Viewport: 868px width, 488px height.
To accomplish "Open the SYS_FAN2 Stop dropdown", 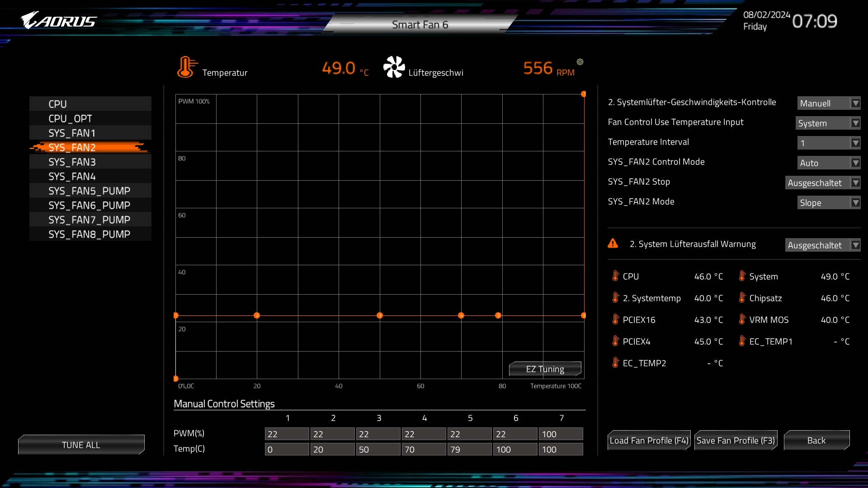I will click(x=822, y=183).
